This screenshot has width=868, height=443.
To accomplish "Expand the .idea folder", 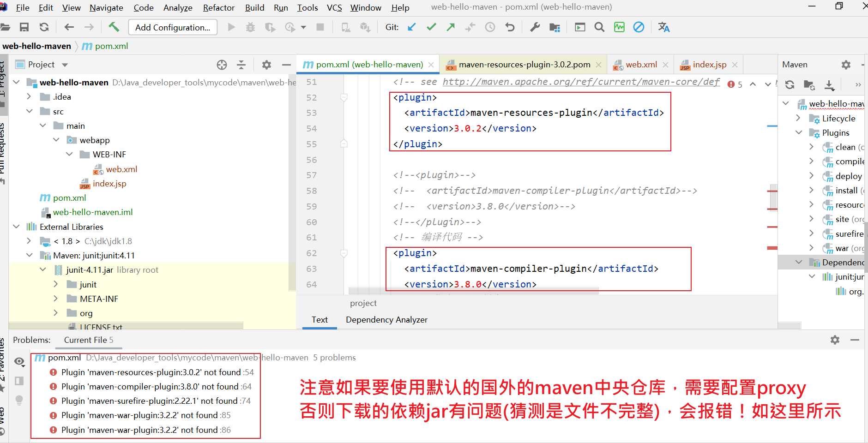I will coord(30,96).
